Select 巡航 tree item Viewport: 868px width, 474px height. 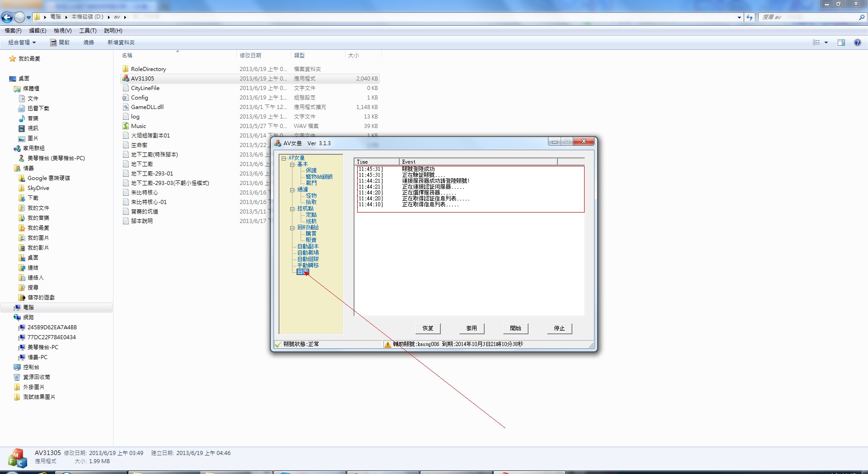311,221
